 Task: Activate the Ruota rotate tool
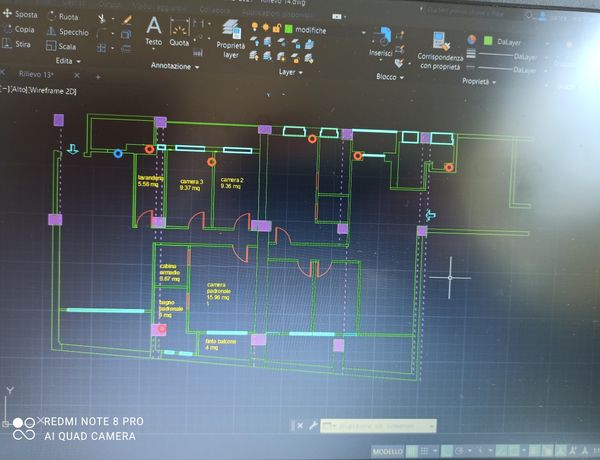coord(65,17)
